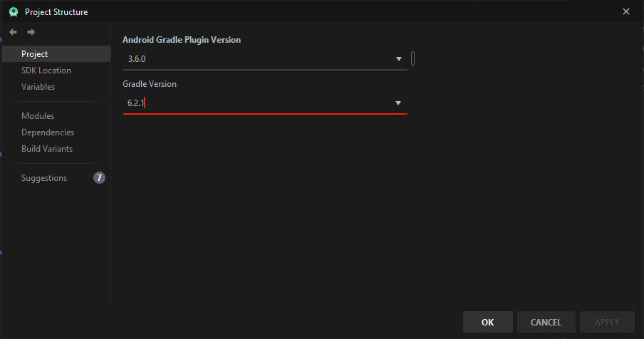The image size is (644, 339).
Task: Switch to the Dependencies section
Action: pos(48,132)
